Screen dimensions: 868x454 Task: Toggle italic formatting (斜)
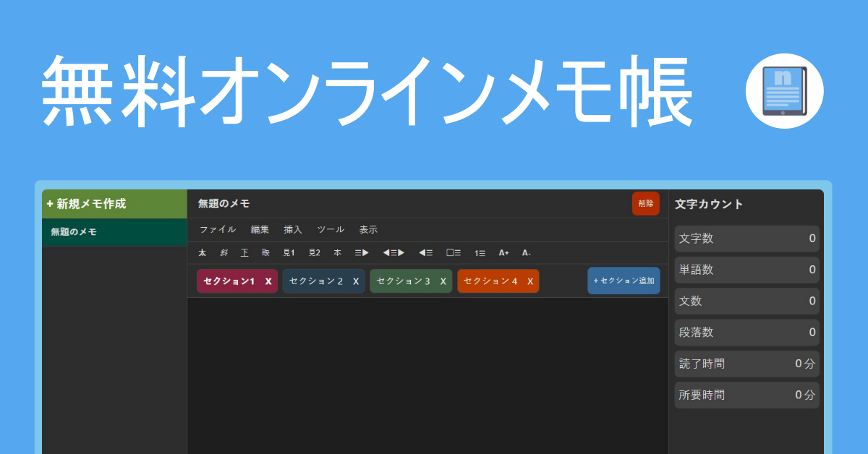(224, 253)
